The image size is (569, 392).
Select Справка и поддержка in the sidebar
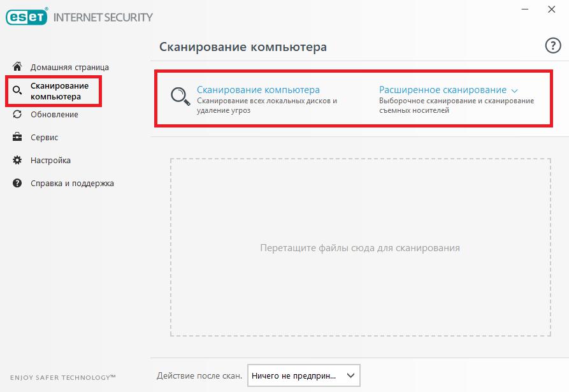click(72, 184)
